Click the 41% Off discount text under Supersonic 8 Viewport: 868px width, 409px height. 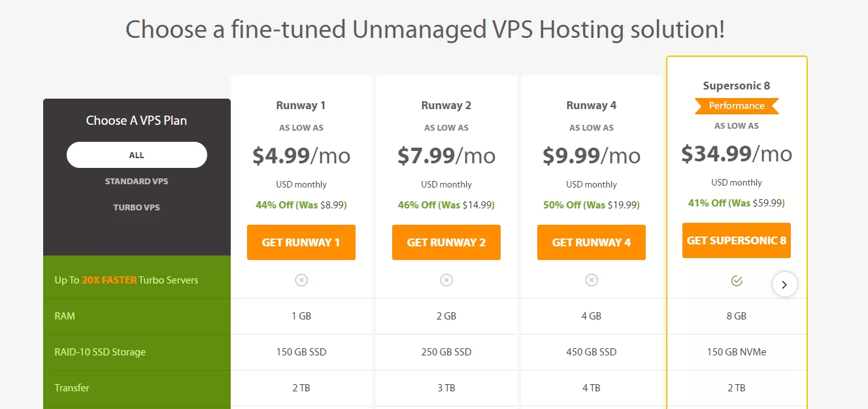tap(737, 203)
